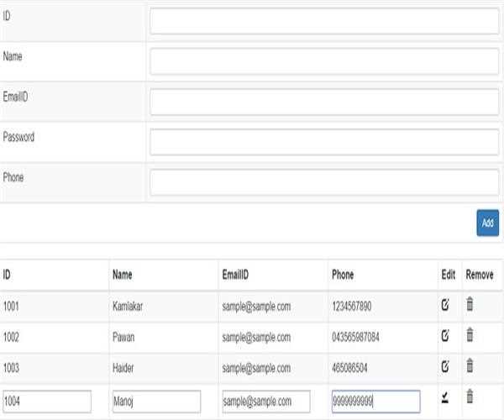
Task: Select the inline email field in row 1004
Action: point(266,402)
